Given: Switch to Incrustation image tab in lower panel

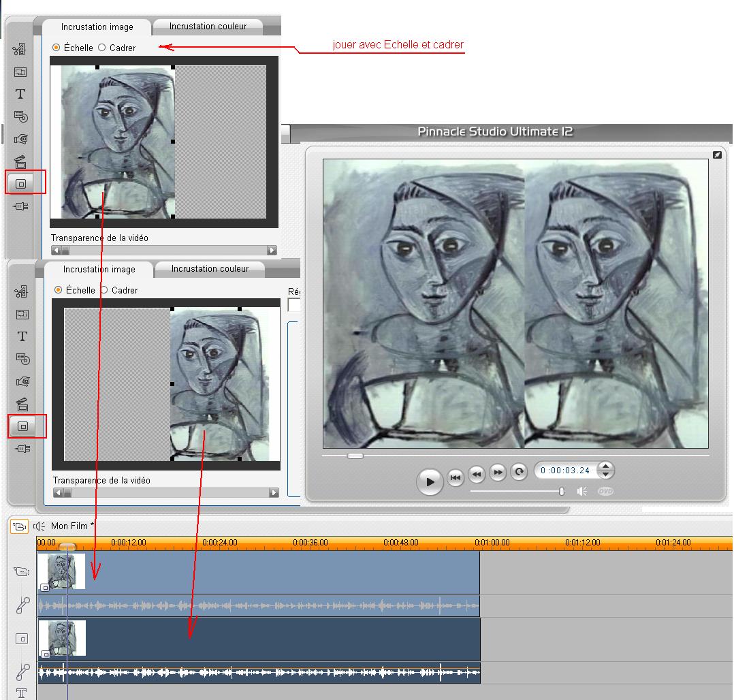Looking at the screenshot, I should coord(99,269).
